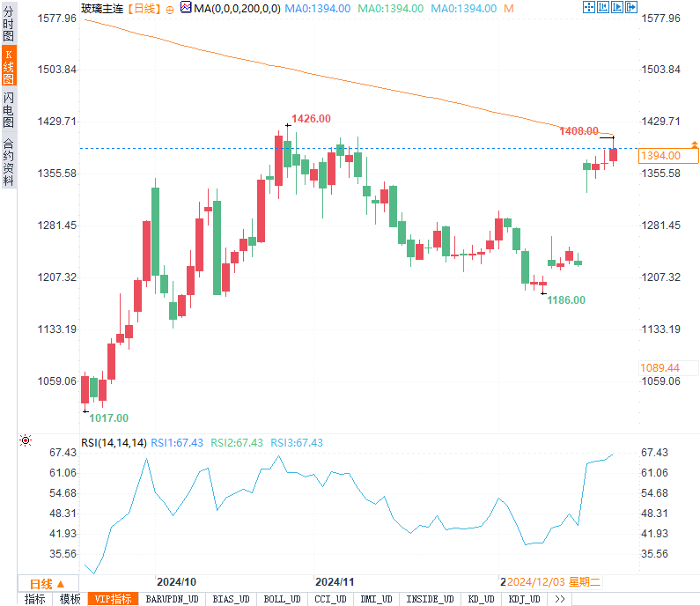Click the 2024/11 date axis marker
Screen dimensions: 700x606
click(x=335, y=582)
